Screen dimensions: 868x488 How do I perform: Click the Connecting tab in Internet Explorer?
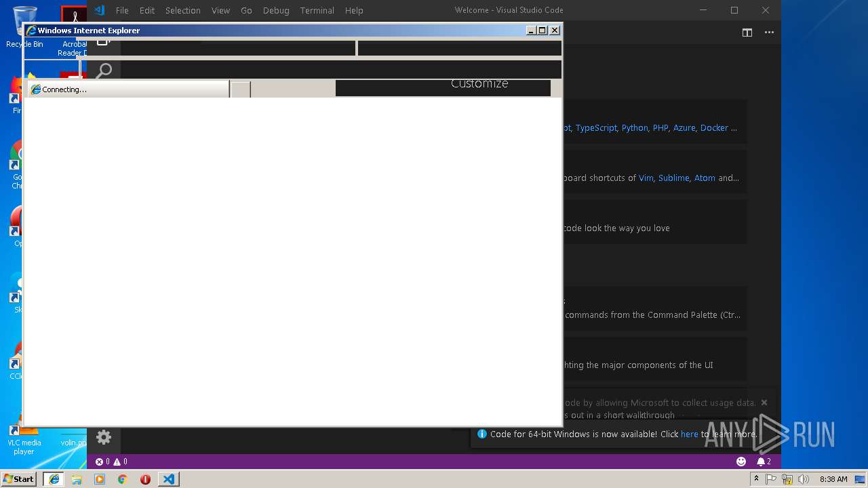pos(128,89)
